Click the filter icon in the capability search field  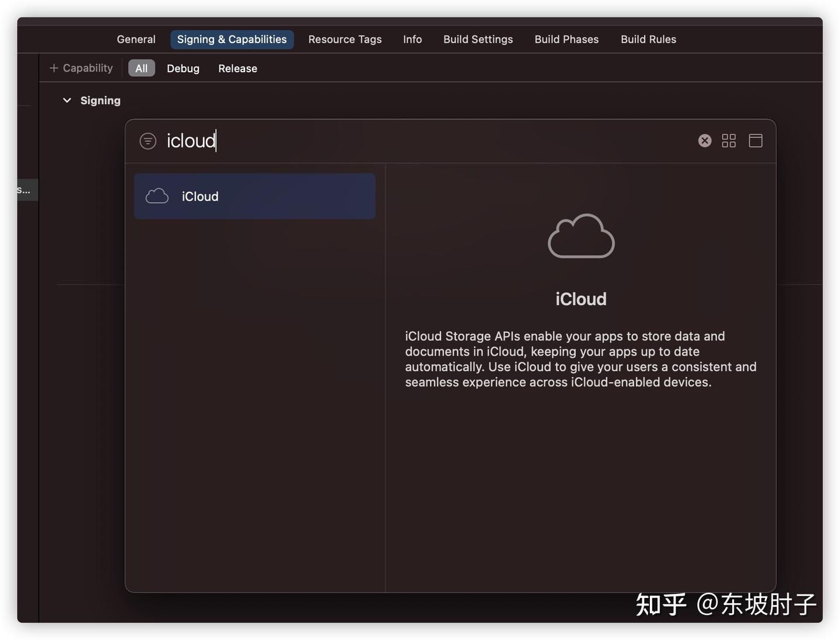tap(148, 140)
